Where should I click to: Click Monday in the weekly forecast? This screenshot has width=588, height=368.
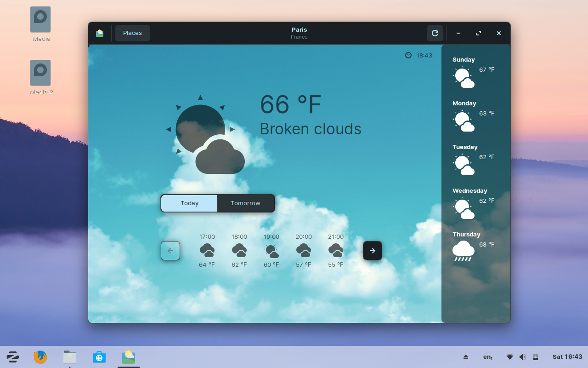click(464, 103)
